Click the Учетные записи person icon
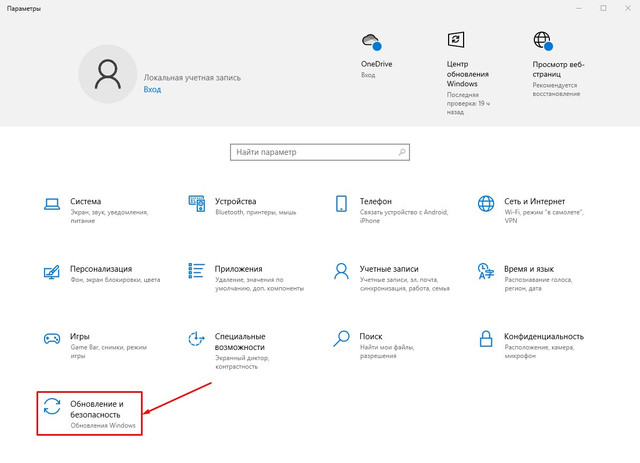The image size is (640, 463). coord(342,272)
